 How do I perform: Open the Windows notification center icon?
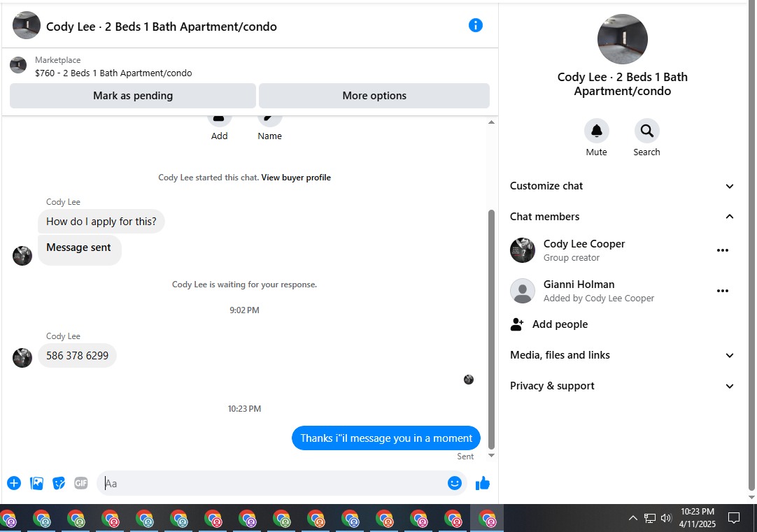734,518
